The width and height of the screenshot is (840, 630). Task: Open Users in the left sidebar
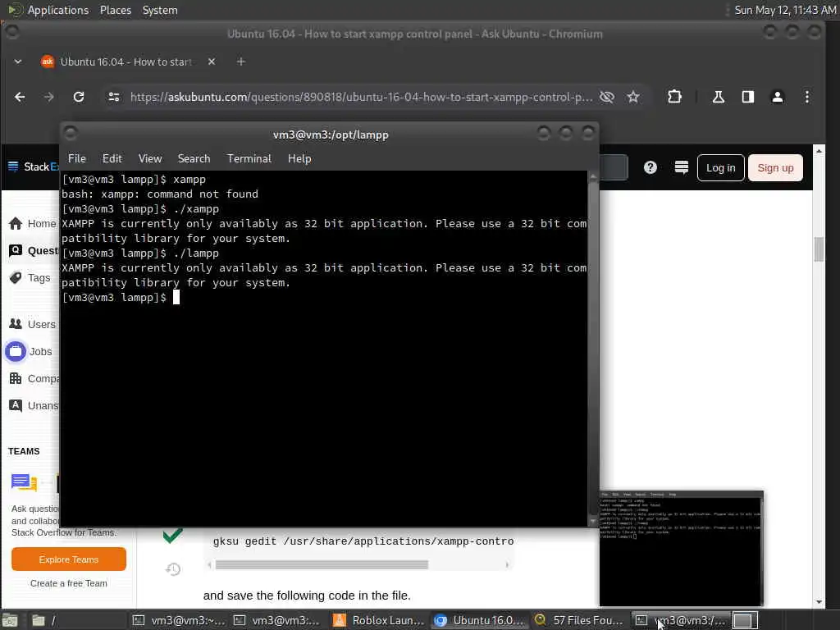tap(41, 324)
